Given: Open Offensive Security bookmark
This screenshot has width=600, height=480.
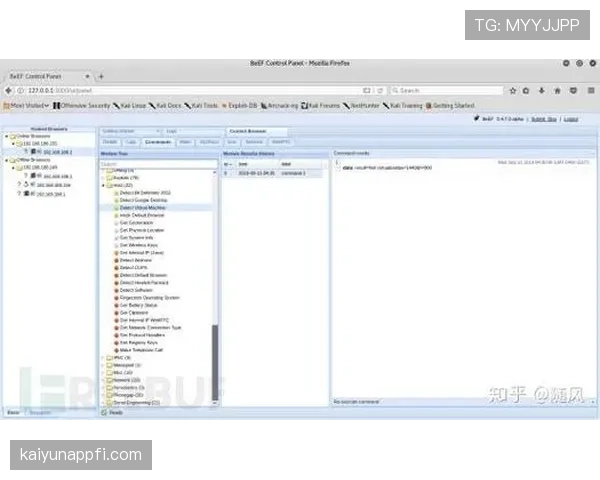Looking at the screenshot, I should (x=84, y=105).
